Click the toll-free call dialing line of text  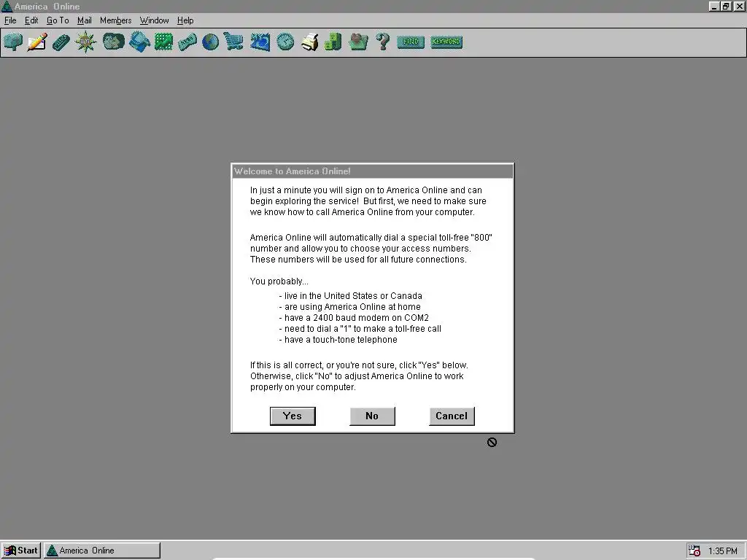click(x=363, y=329)
